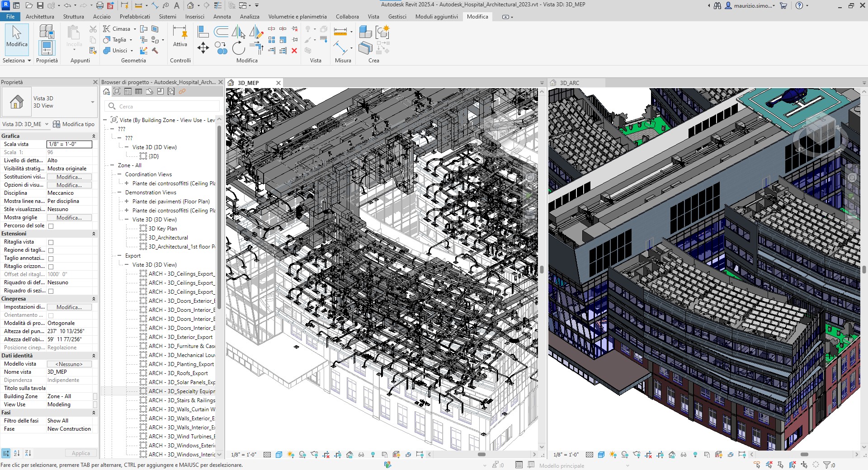Enable Percorso del sole checkbox
This screenshot has height=470, width=868.
[51, 226]
